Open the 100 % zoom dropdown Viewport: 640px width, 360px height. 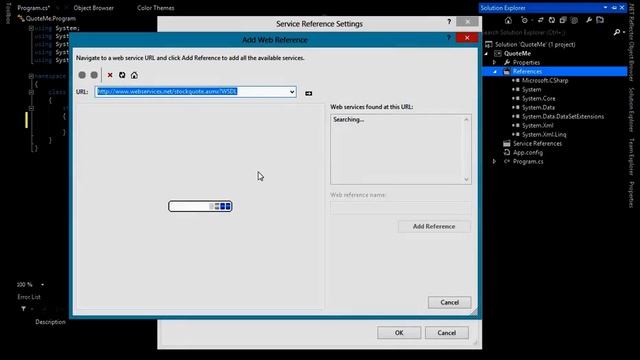click(42, 284)
